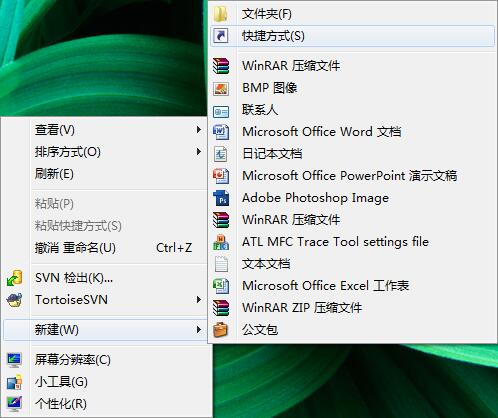Click the shortcut arrow icon next to 快捷方式(S)
The width and height of the screenshot is (498, 418).
[x=221, y=36]
